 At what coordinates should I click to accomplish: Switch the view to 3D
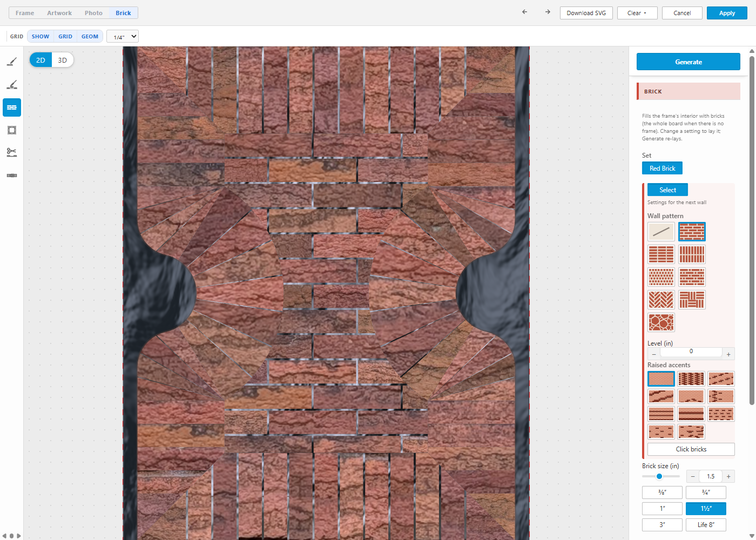point(63,60)
